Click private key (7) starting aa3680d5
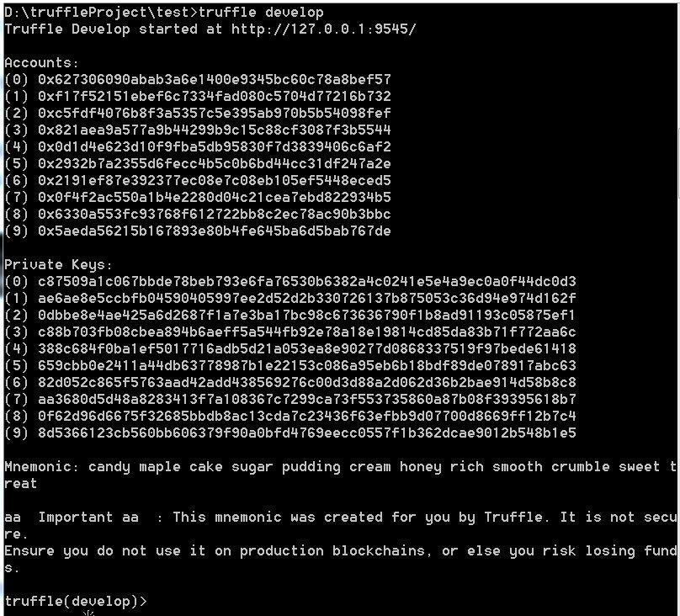This screenshot has width=680, height=616. (307, 399)
